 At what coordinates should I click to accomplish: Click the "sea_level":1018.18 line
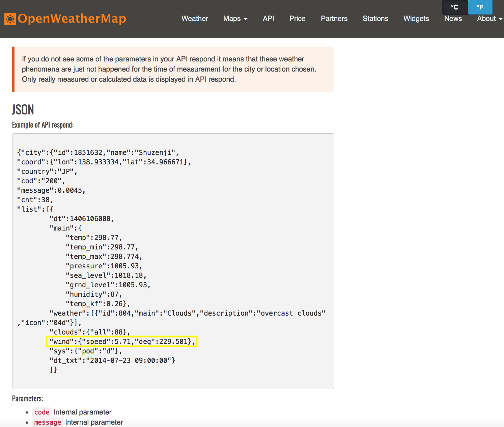point(106,275)
